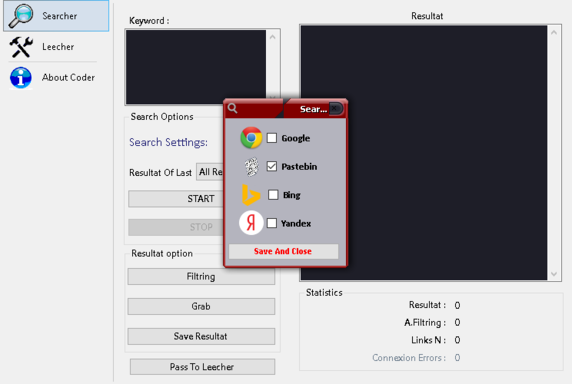
Task: Click the Google label text
Action: pyautogui.click(x=296, y=138)
